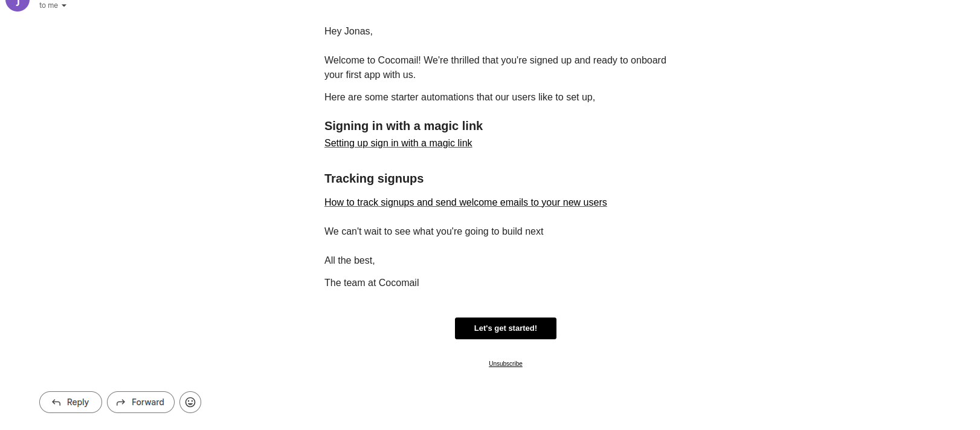Unsubscribe from Cocomail emails
The image size is (980, 430).
(505, 364)
